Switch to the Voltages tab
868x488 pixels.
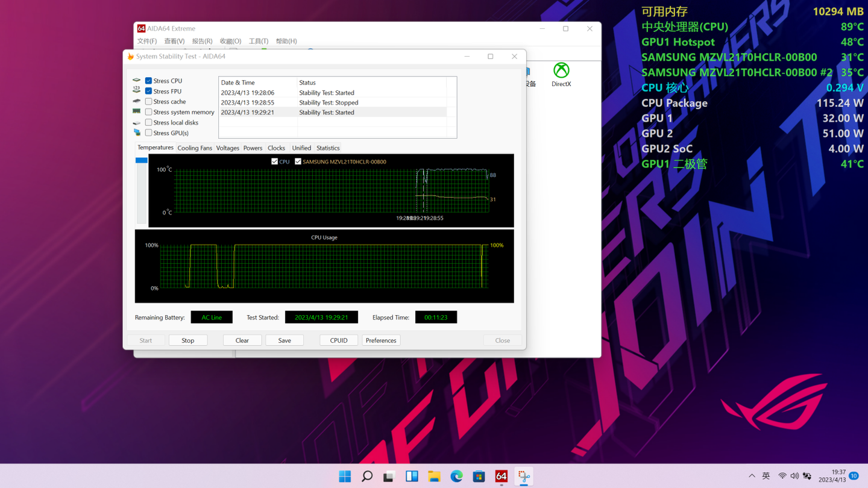coord(228,148)
